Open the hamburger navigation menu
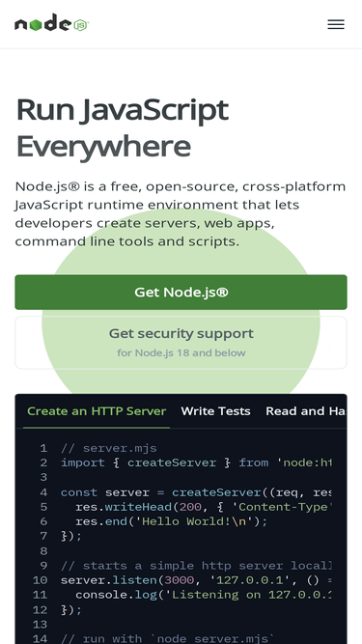This screenshot has height=644, width=362. click(x=336, y=24)
